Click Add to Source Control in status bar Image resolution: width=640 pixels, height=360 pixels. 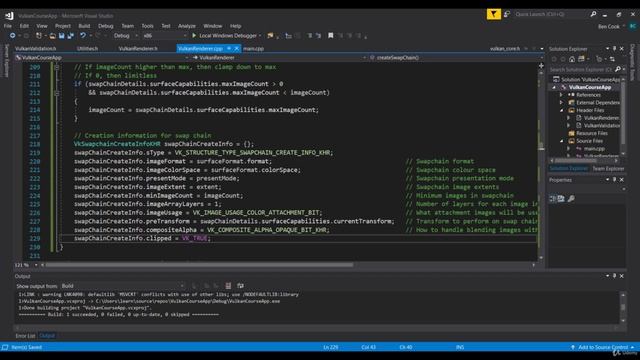[x=602, y=347]
